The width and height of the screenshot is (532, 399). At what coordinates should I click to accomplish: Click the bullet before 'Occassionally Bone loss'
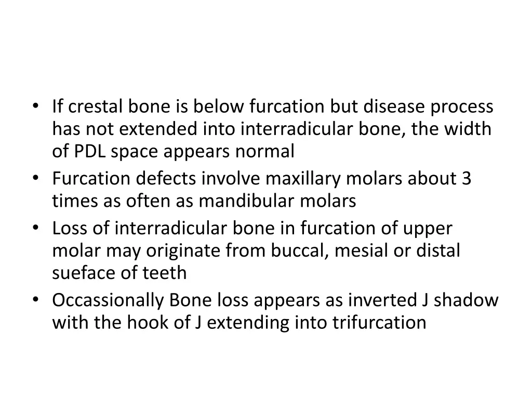[35, 300]
